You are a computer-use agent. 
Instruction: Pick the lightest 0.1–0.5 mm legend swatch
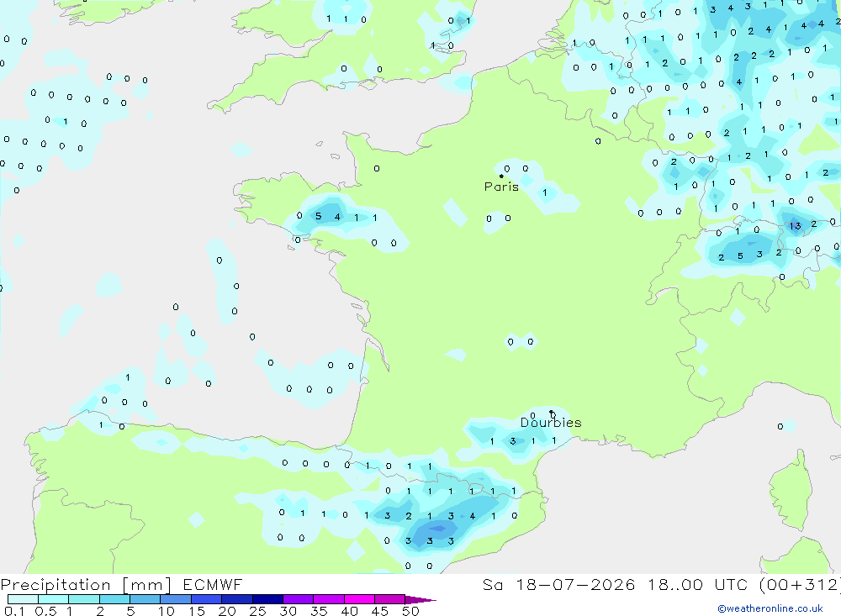click(x=23, y=599)
